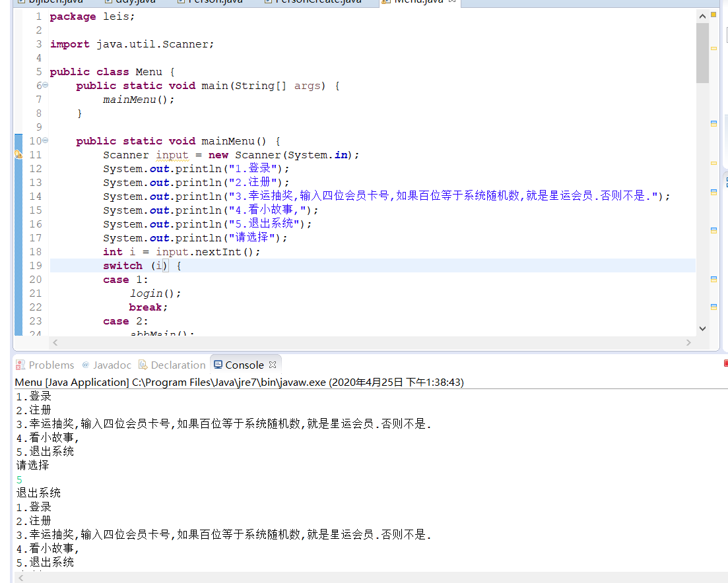
Task: Click the println "1.登录" code line
Action: click(x=196, y=169)
